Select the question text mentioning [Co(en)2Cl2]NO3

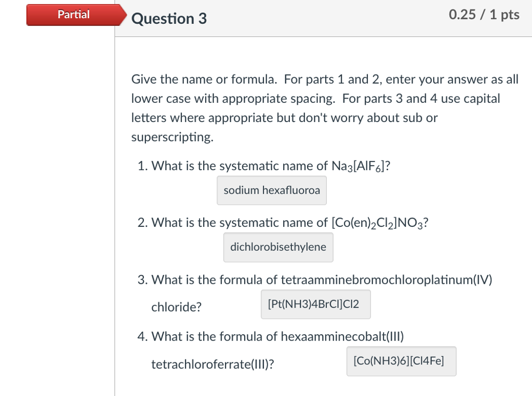pos(289,222)
